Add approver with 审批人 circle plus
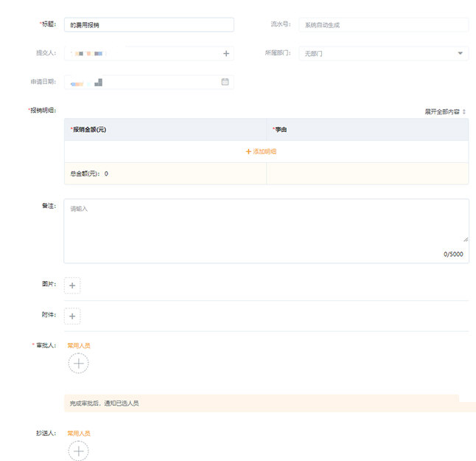Screen dimensions: 476x461 tap(79, 363)
